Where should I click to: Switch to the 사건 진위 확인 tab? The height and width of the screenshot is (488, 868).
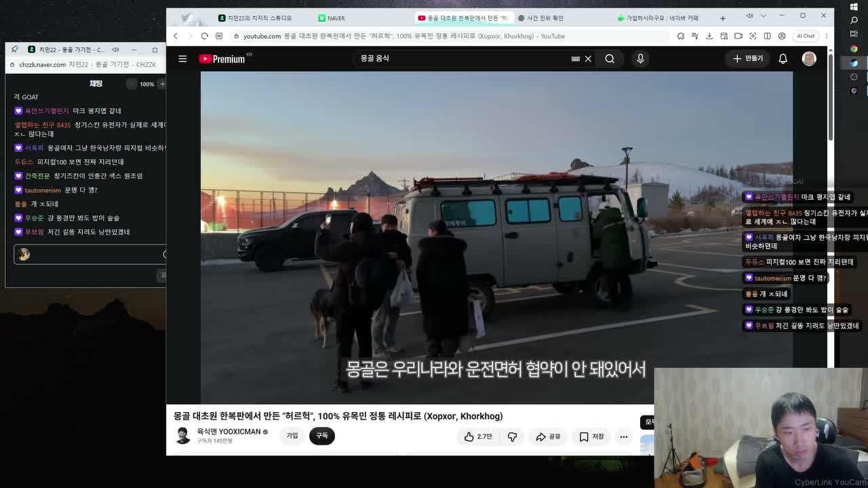(540, 18)
